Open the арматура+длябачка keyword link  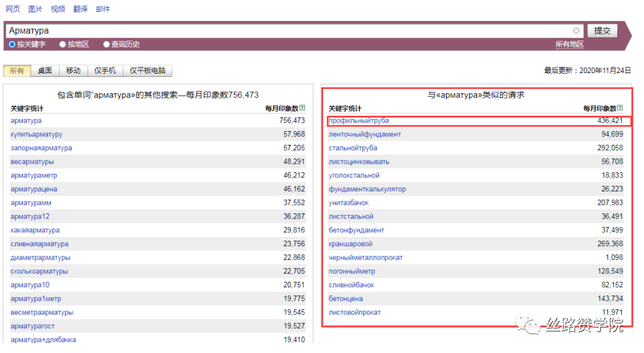tap(43, 340)
